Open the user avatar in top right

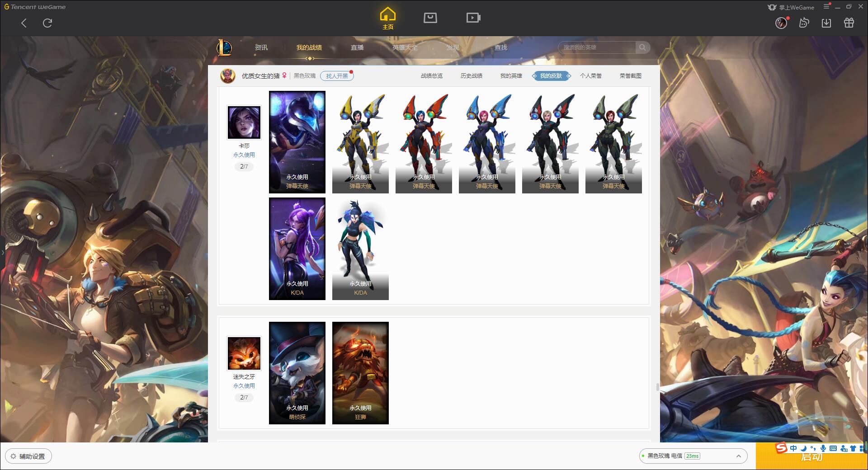(x=781, y=23)
